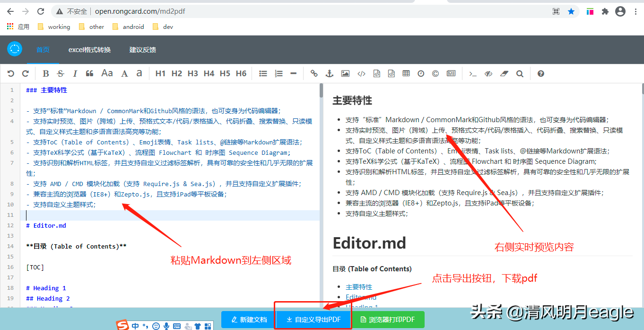
Task: Capitalize first letter with Aa icon
Action: pos(107,73)
